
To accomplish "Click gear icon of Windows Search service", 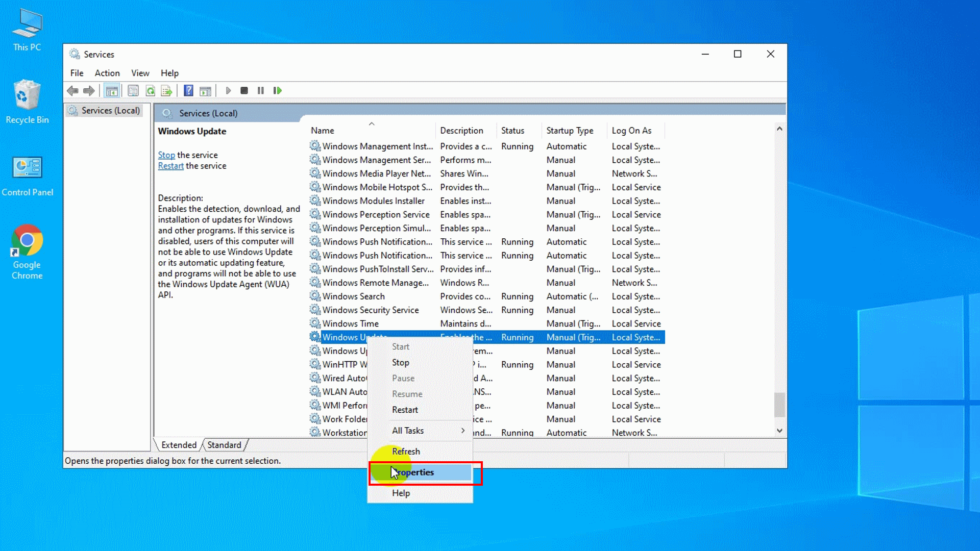I will point(315,296).
